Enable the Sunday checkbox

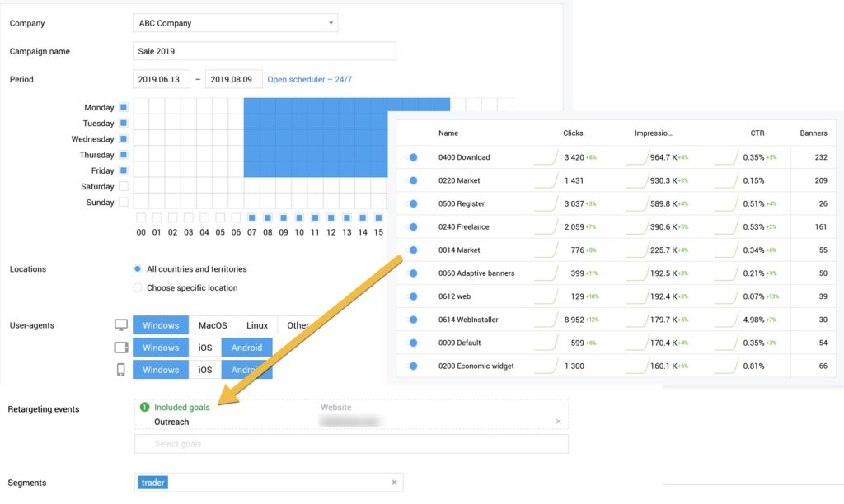(x=124, y=203)
